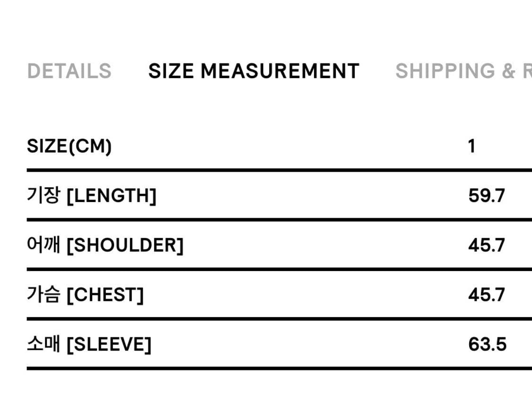Click the bracketed [LENGTH] text
Viewport: 532px width, 413px height.
[x=112, y=196]
